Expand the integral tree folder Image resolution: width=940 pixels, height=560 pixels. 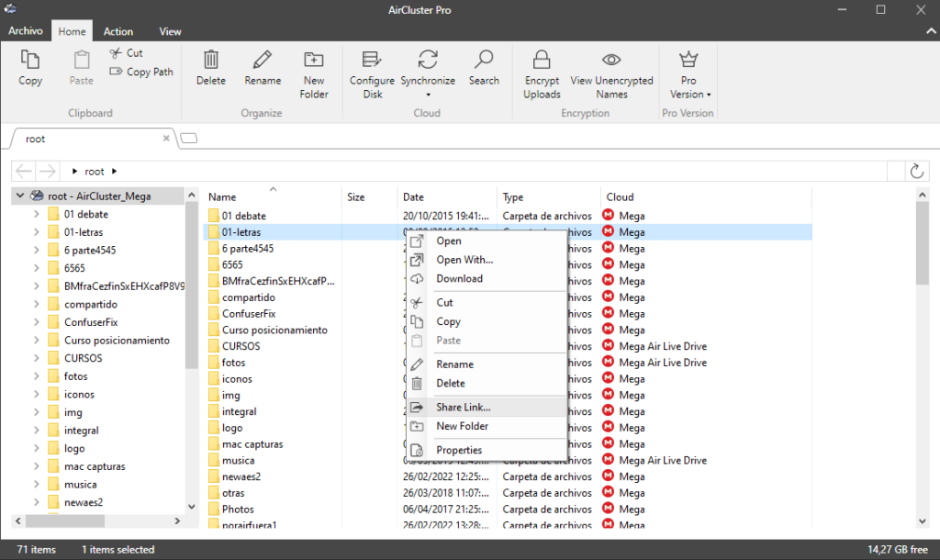point(37,430)
